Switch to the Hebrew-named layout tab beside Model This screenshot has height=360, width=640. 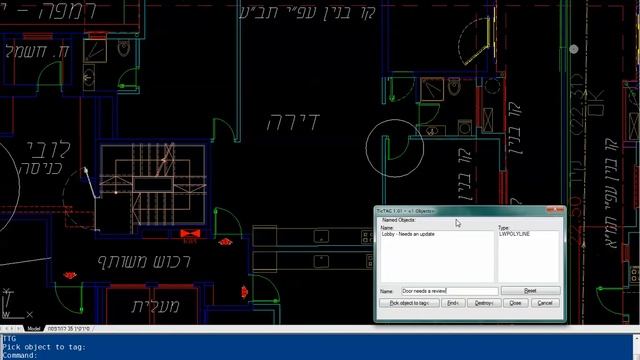click(69, 329)
